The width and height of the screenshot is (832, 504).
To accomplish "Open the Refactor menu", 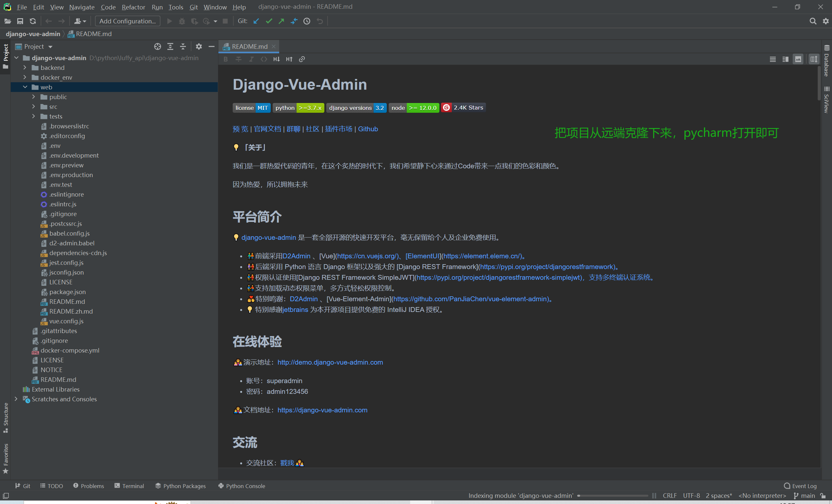I will (133, 7).
